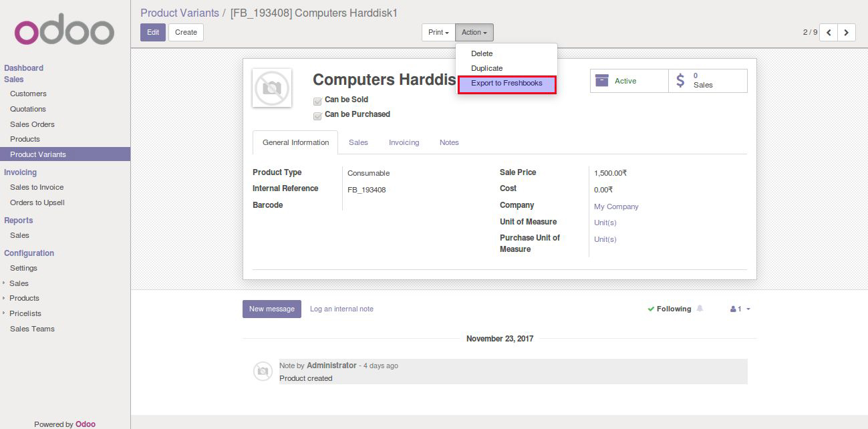Open the Reports section heading in sidebar

pos(18,221)
